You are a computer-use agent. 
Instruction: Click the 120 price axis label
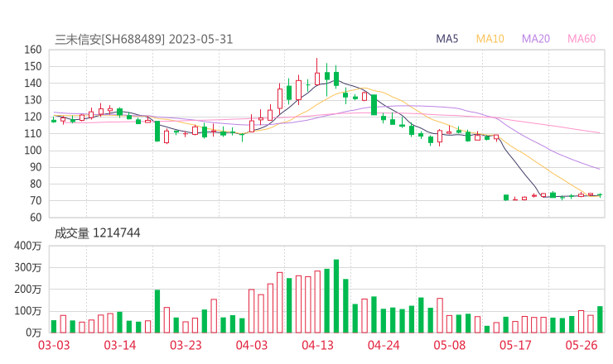coord(33,117)
